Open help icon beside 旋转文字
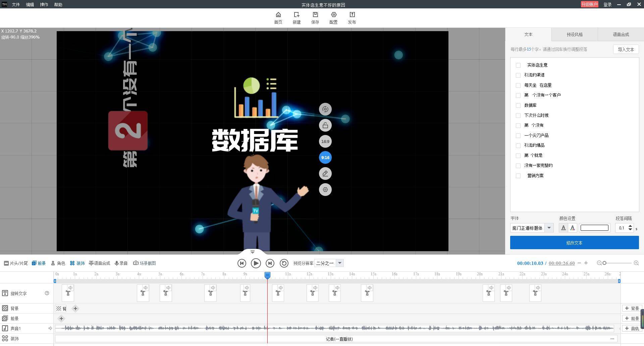 pos(47,293)
